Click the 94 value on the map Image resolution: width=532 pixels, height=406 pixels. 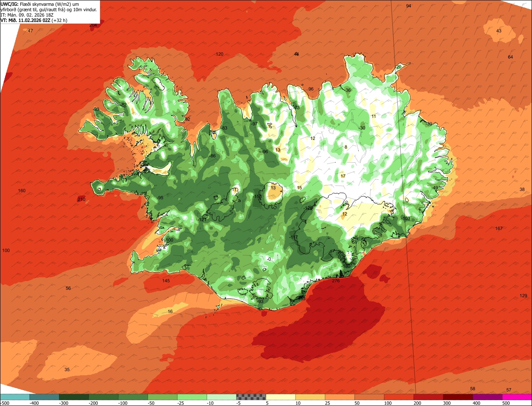click(409, 6)
